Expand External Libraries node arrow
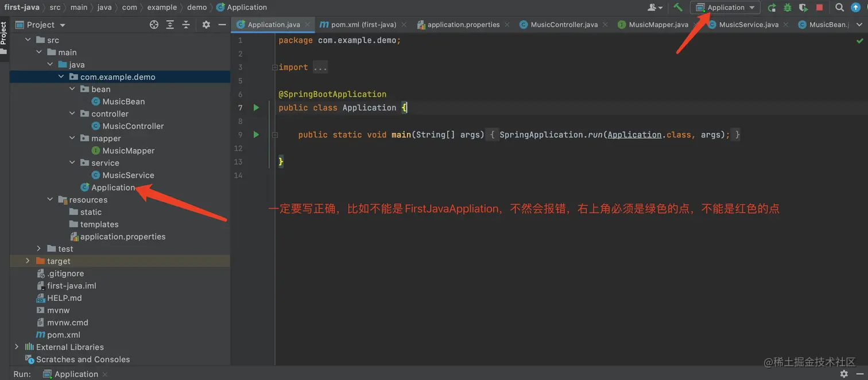868x380 pixels. 17,347
